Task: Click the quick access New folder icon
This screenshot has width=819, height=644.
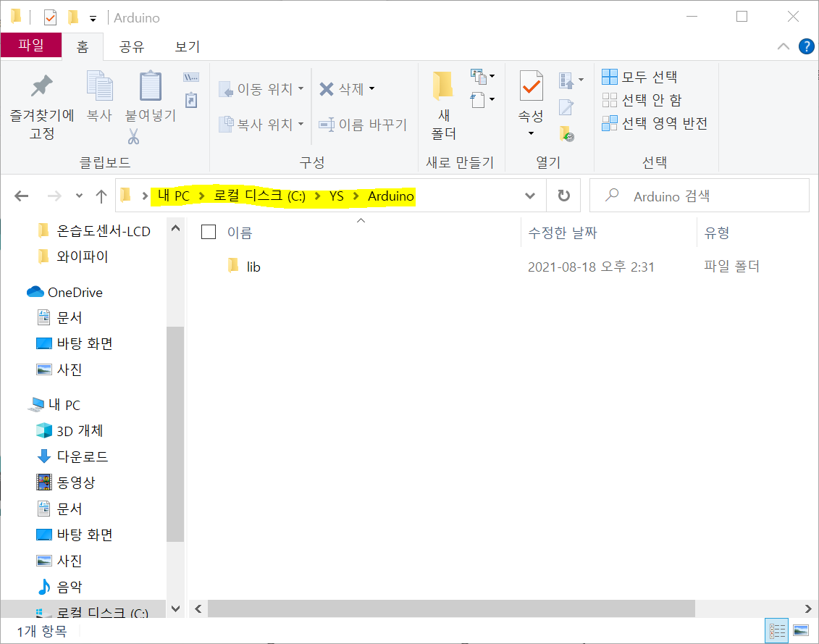Action: pyautogui.click(x=73, y=18)
